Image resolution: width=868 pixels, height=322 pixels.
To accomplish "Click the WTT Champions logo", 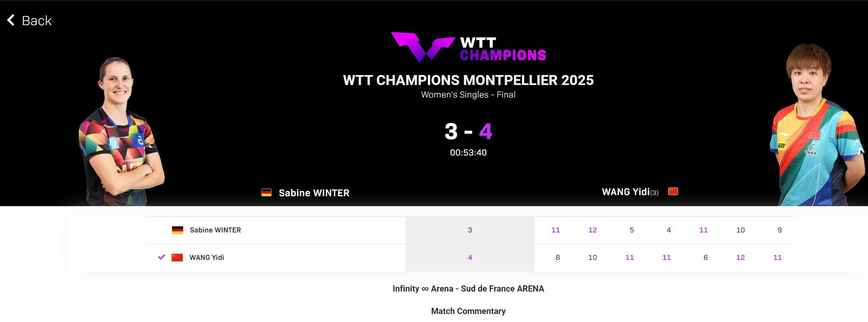I will 468,48.
